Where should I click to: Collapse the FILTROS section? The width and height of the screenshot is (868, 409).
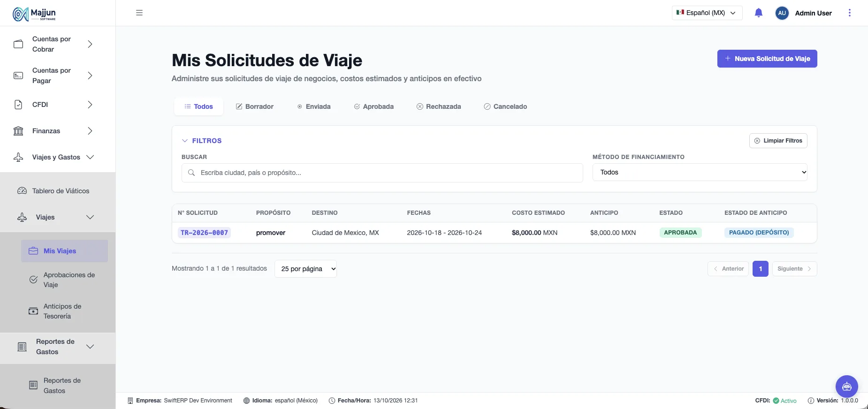coord(202,141)
